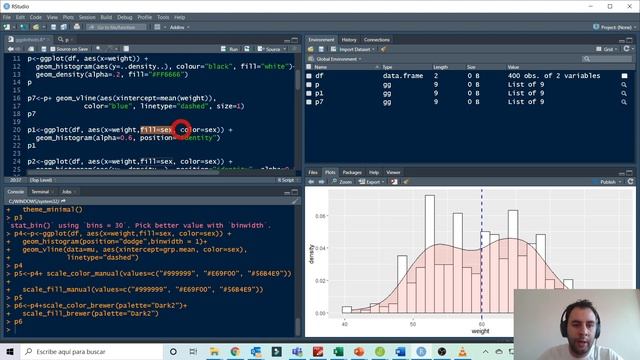Open the Import Dataset dropdown
This screenshot has height=360, width=640.
(353, 49)
